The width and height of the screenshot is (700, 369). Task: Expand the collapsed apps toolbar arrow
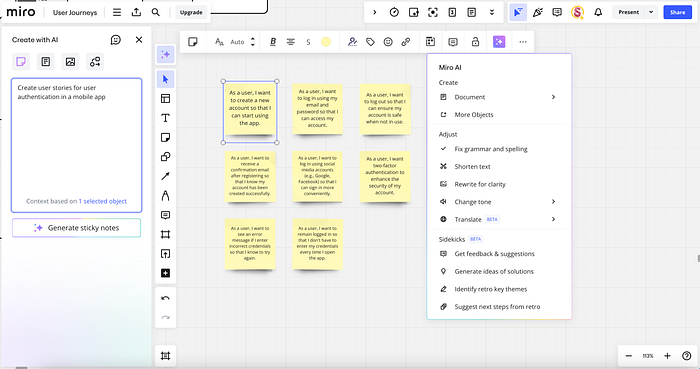[x=375, y=12]
